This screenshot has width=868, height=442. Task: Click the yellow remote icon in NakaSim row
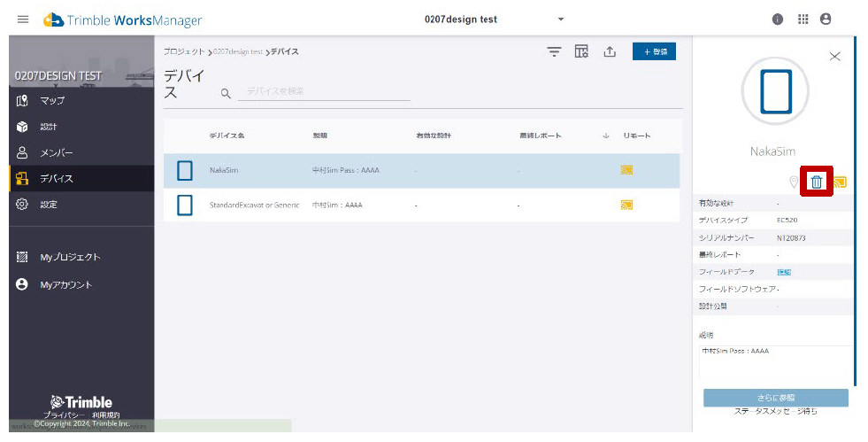[626, 170]
